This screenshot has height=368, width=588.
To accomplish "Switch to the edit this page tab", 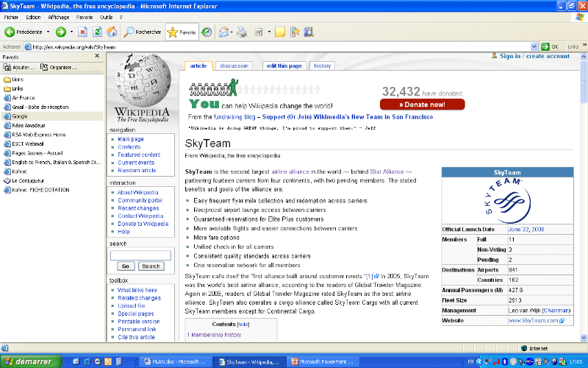I will click(284, 66).
